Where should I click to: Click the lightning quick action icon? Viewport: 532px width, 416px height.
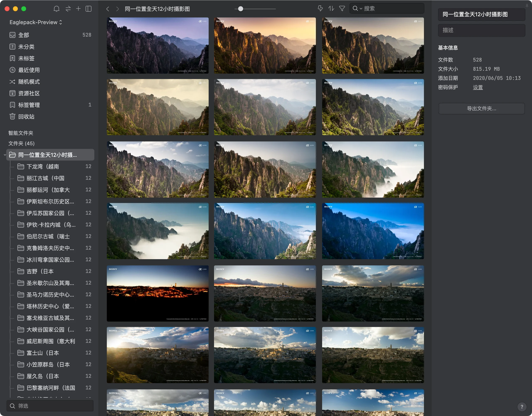point(320,9)
